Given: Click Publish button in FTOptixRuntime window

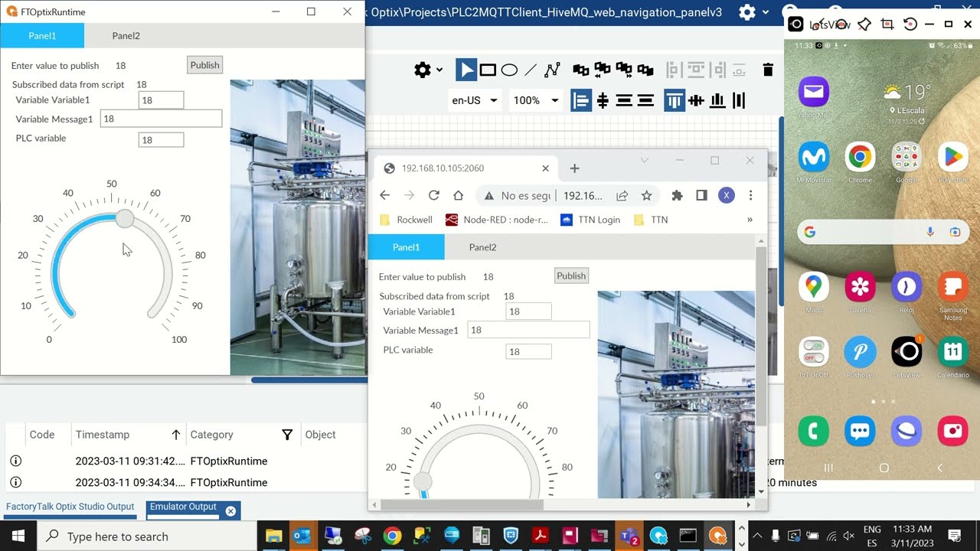Looking at the screenshot, I should [204, 65].
